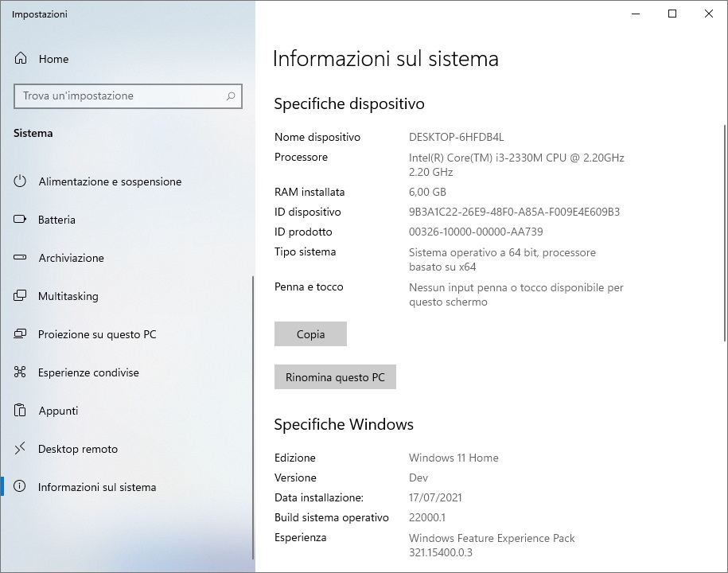Screen dimensions: 728x573
Task: Select the Informazioni sul sistema info icon
Action: pyautogui.click(x=20, y=486)
